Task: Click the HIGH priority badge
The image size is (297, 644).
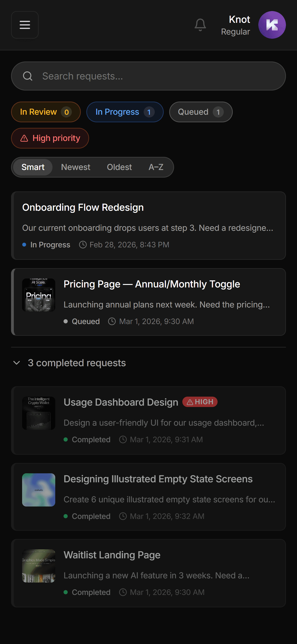Action: (200, 402)
